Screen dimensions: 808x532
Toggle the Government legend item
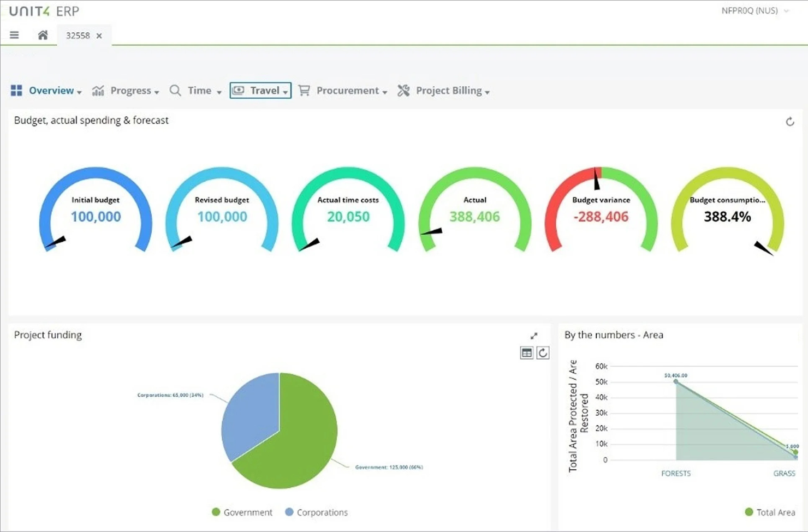click(242, 512)
